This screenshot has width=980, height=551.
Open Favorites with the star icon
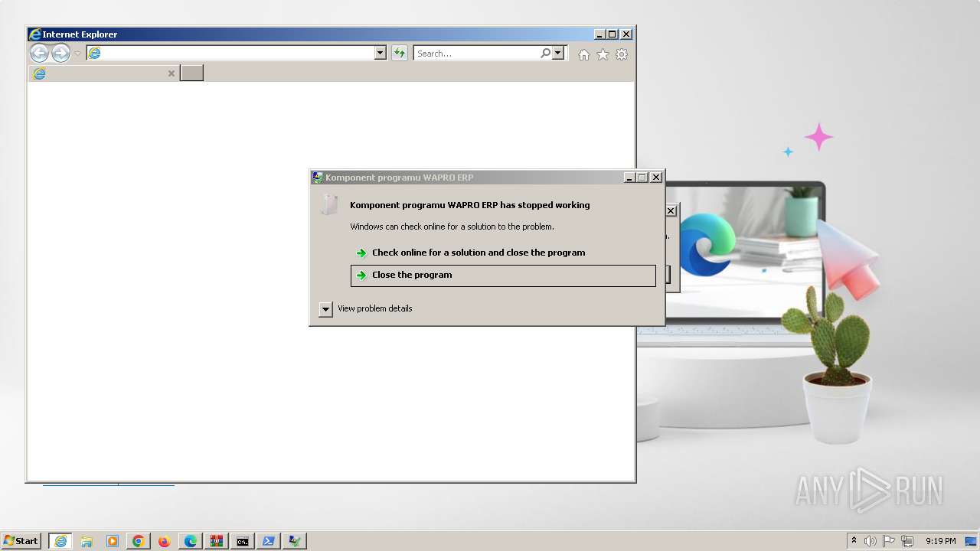coord(603,54)
